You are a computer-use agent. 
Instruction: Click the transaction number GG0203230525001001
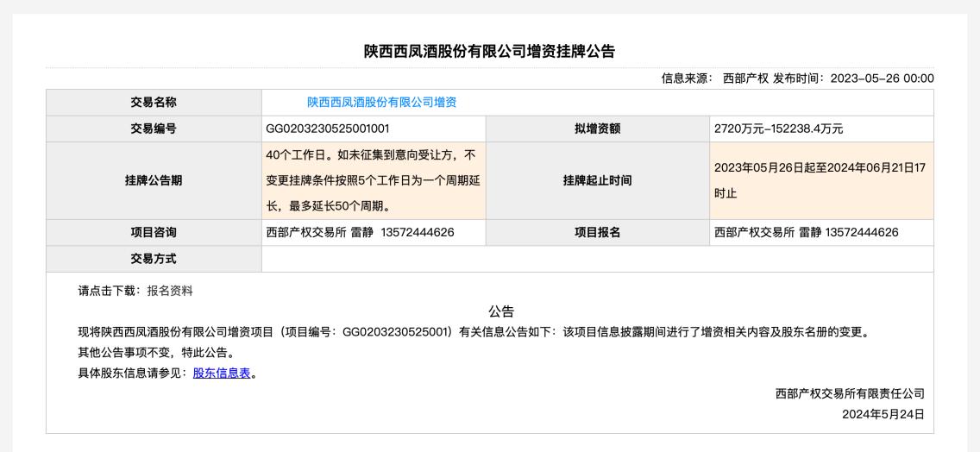point(328,129)
